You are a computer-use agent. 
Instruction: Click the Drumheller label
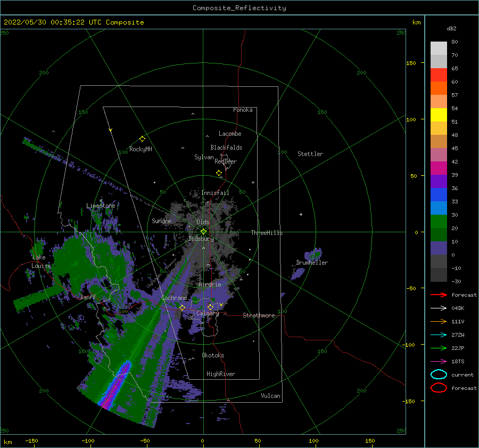[x=312, y=263]
